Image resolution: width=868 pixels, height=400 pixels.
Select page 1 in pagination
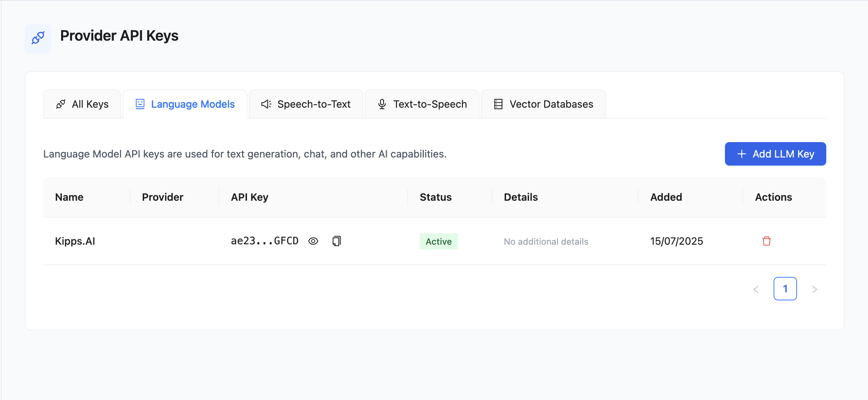tap(785, 289)
